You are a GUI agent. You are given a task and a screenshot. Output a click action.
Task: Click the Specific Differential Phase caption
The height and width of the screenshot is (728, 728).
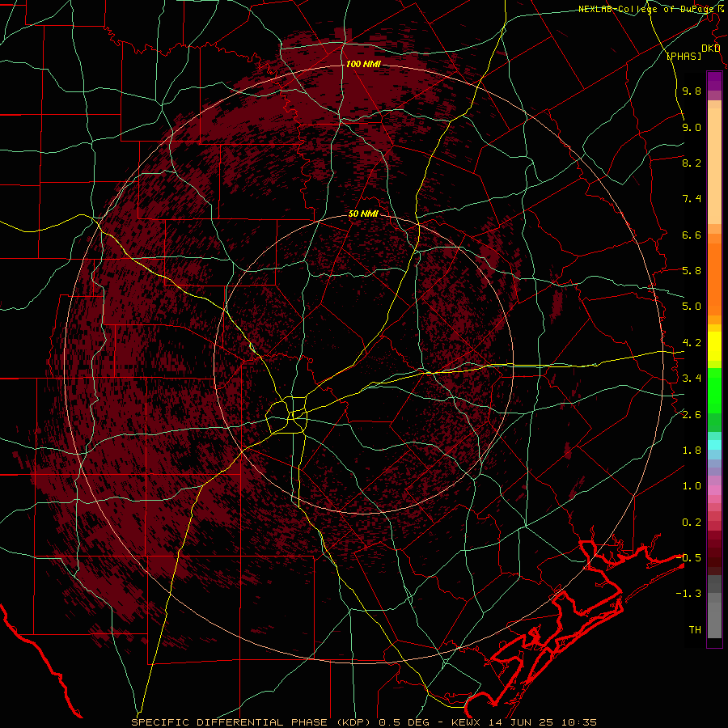point(365,722)
